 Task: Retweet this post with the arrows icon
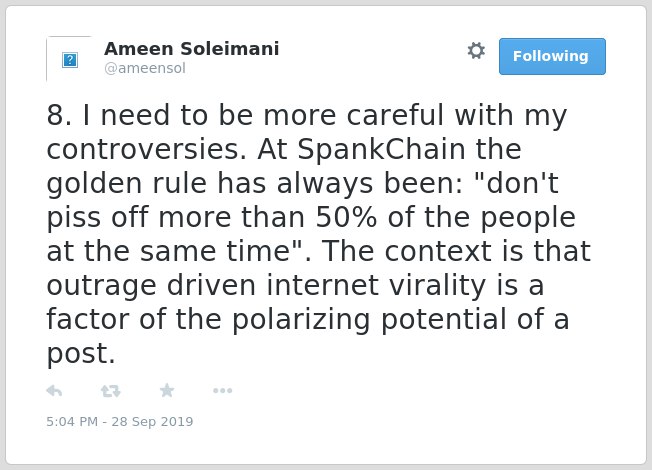(111, 391)
